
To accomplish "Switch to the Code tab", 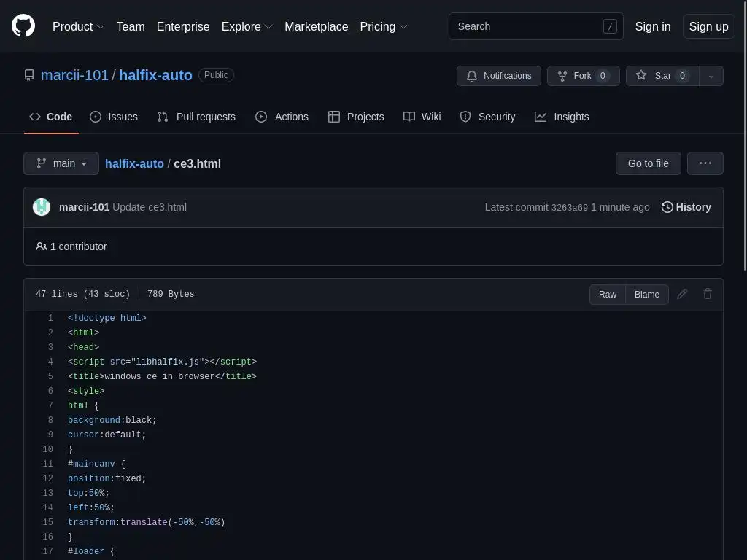I will tap(51, 117).
